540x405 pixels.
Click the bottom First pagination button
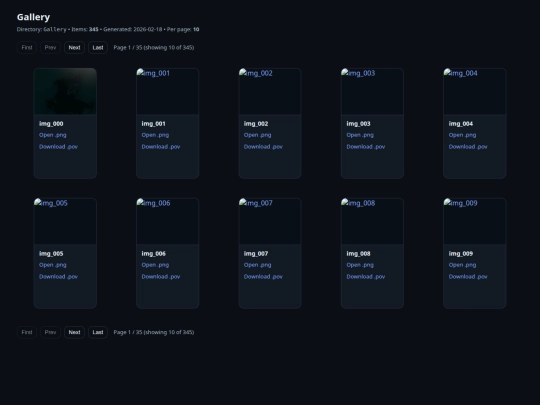[x=27, y=332]
